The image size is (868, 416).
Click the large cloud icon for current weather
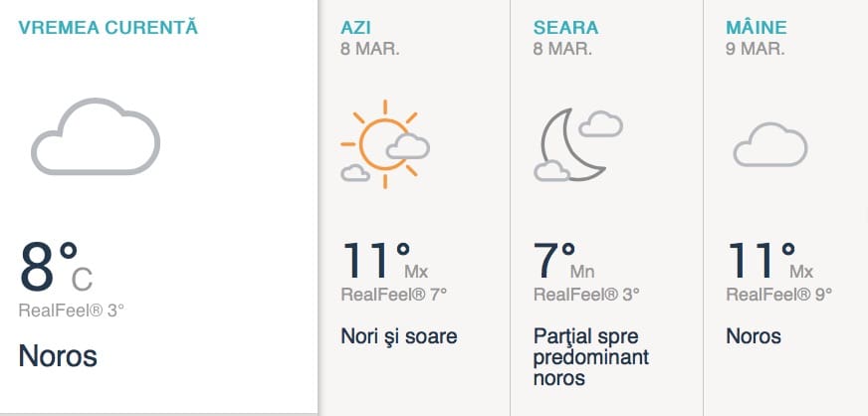click(96, 136)
